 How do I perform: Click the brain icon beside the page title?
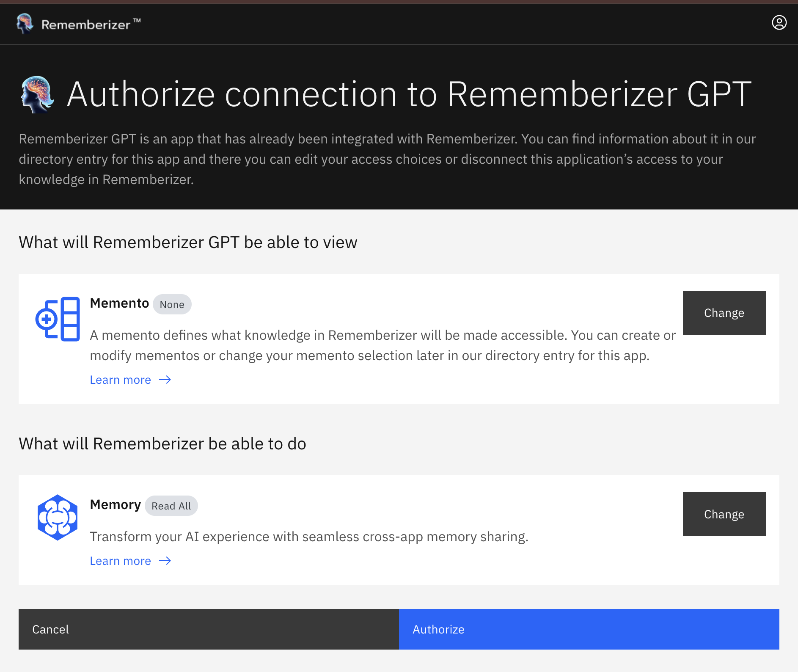(37, 94)
